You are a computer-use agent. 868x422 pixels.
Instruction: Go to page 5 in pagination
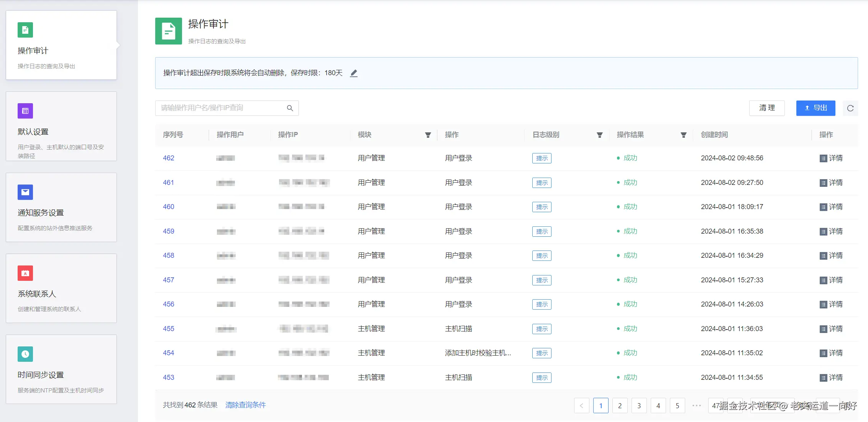click(x=677, y=406)
